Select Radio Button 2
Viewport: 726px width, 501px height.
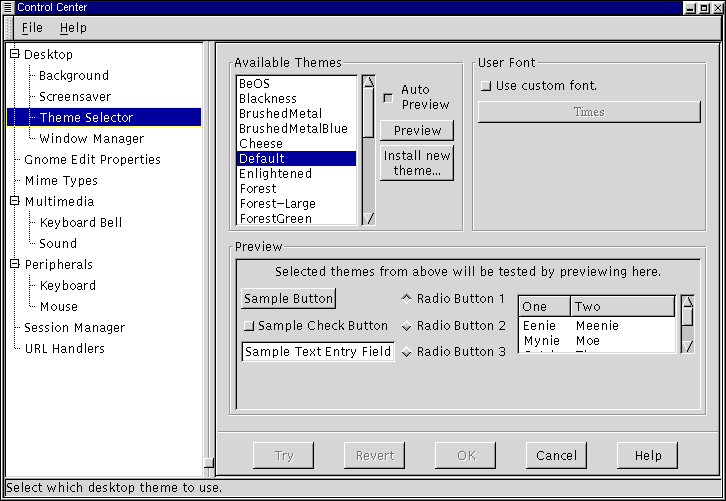coord(407,326)
